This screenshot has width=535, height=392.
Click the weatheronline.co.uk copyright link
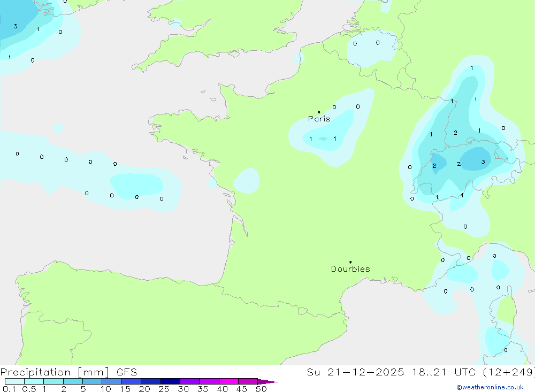490,387
